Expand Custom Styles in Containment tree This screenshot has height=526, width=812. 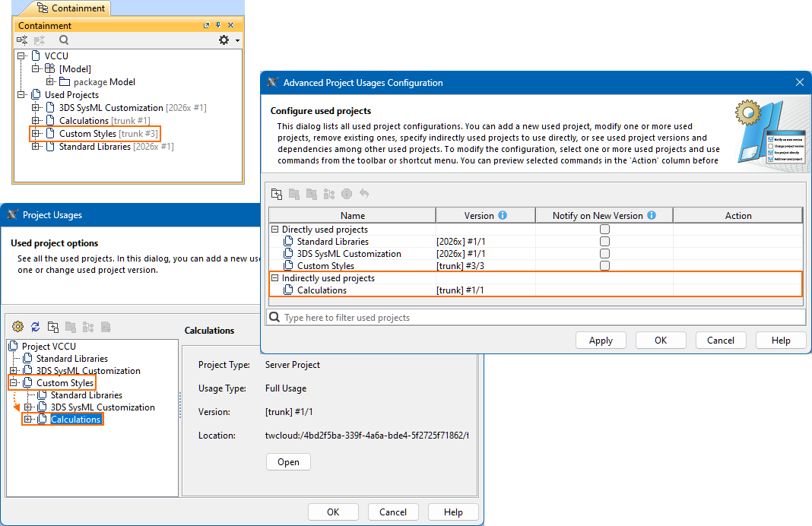tap(36, 134)
